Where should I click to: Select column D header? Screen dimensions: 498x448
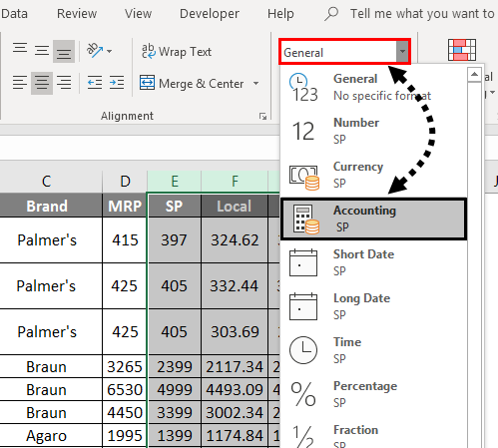point(125,182)
